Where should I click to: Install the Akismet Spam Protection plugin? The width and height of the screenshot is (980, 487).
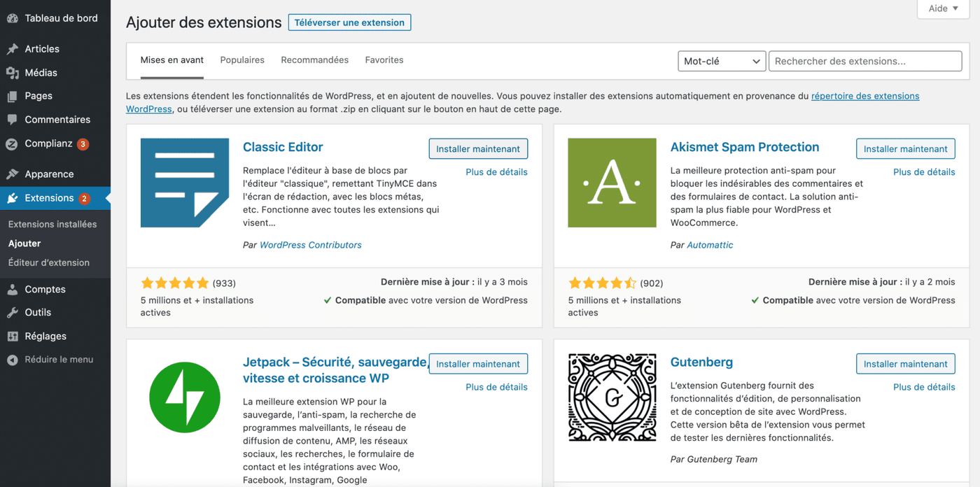tap(905, 148)
